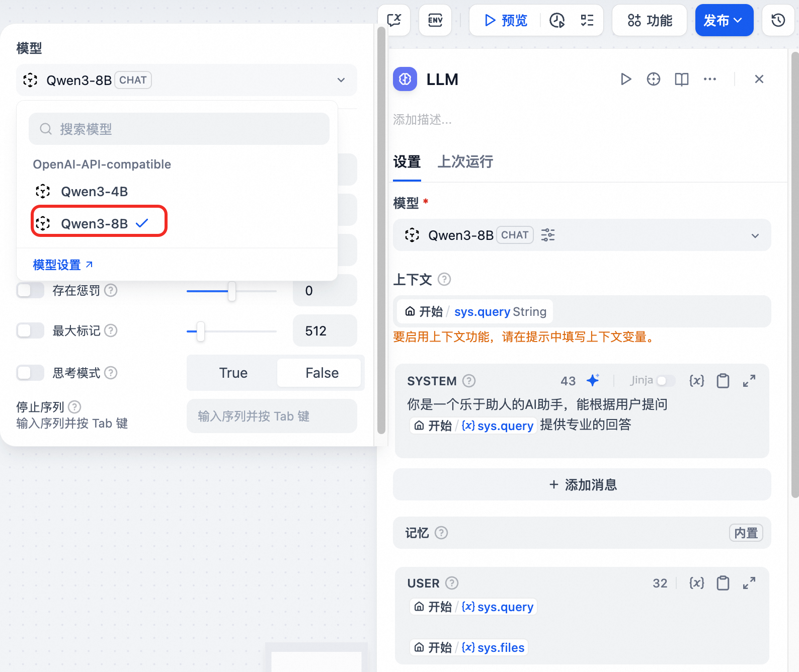This screenshot has width=799, height=672.
Task: Click the model popup vertical scrollbar
Action: [x=381, y=231]
